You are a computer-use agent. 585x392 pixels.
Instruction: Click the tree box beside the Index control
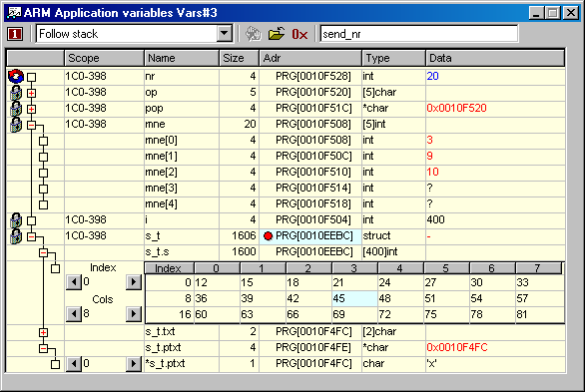coord(55,268)
